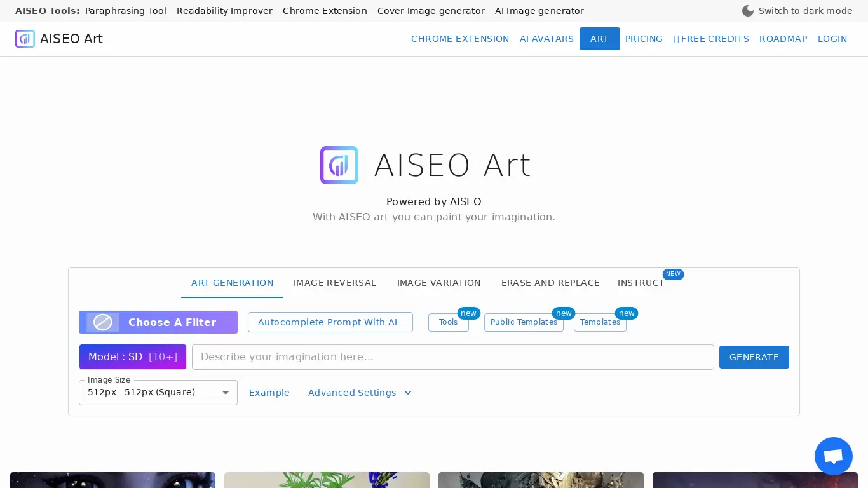
Task: Open the Image Variation tab
Action: pos(439,283)
